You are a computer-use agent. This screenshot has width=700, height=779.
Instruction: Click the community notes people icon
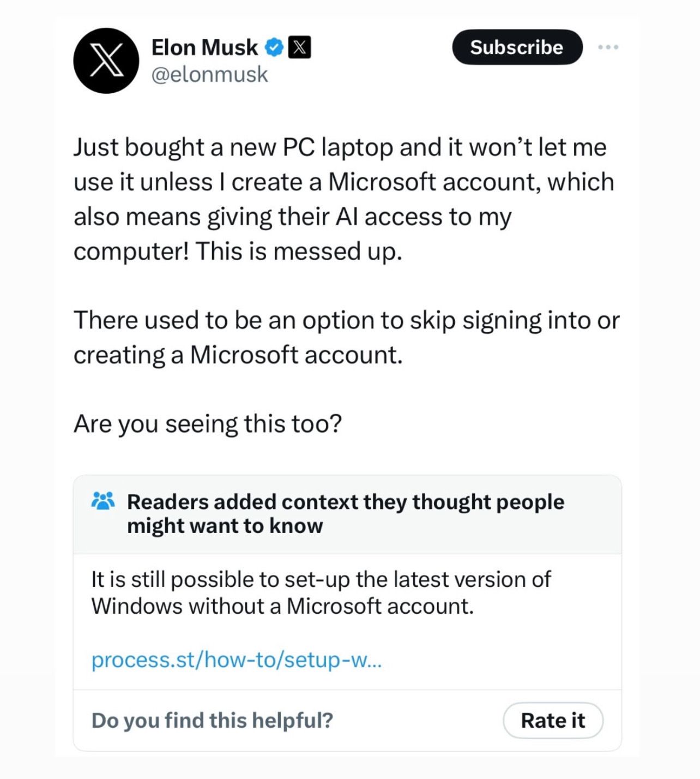103,501
